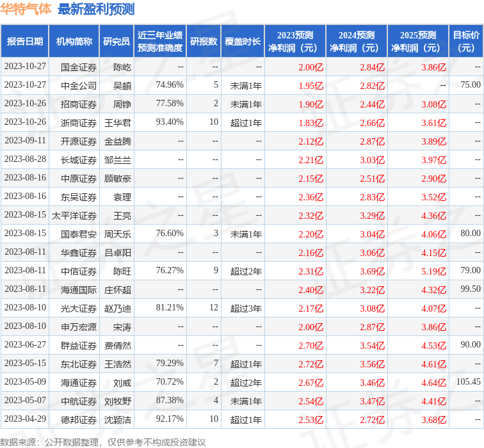Click analyst 邹兰兰 name
The image size is (484, 448).
pyautogui.click(x=118, y=160)
